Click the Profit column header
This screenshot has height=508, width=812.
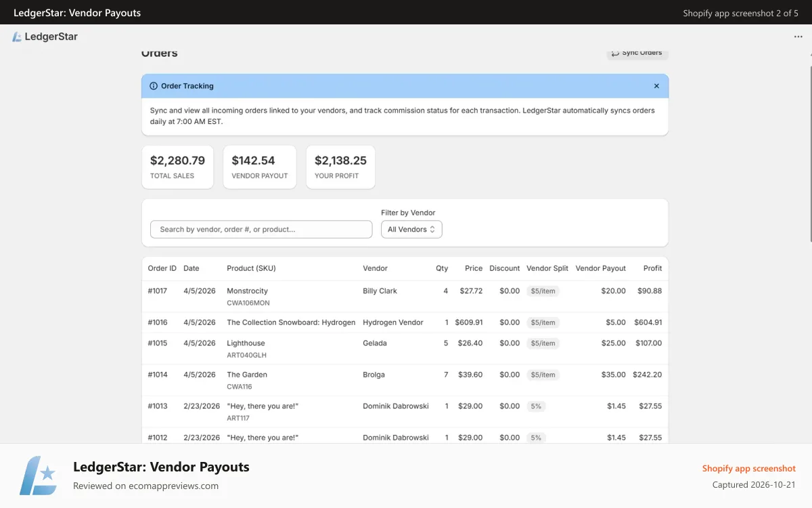coord(652,268)
